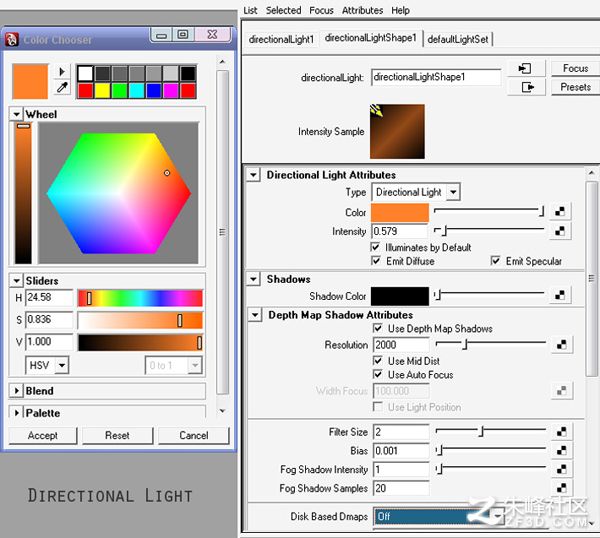Click the Color Chooser vertical scrollbar

point(223,232)
